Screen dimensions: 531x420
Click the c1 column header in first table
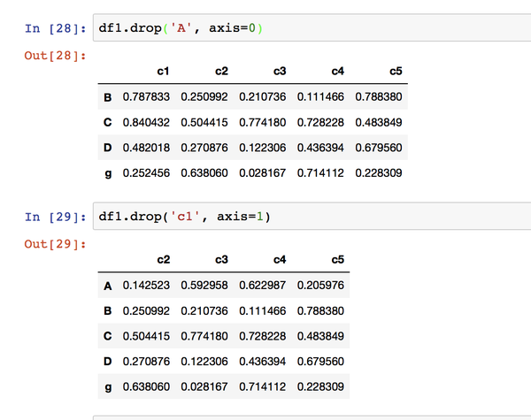coord(163,70)
